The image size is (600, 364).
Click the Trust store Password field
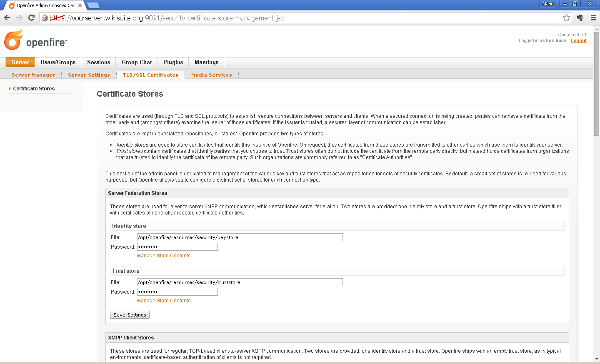pyautogui.click(x=177, y=292)
